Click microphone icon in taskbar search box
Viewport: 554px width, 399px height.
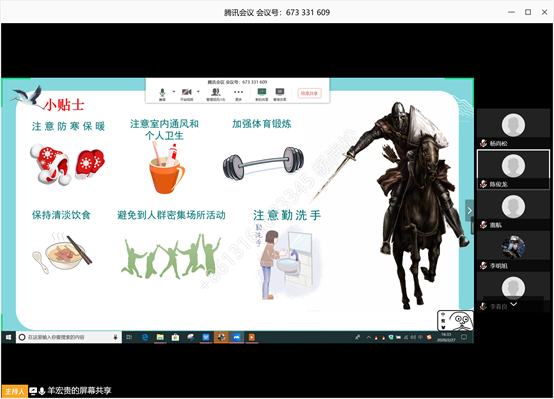(x=115, y=337)
